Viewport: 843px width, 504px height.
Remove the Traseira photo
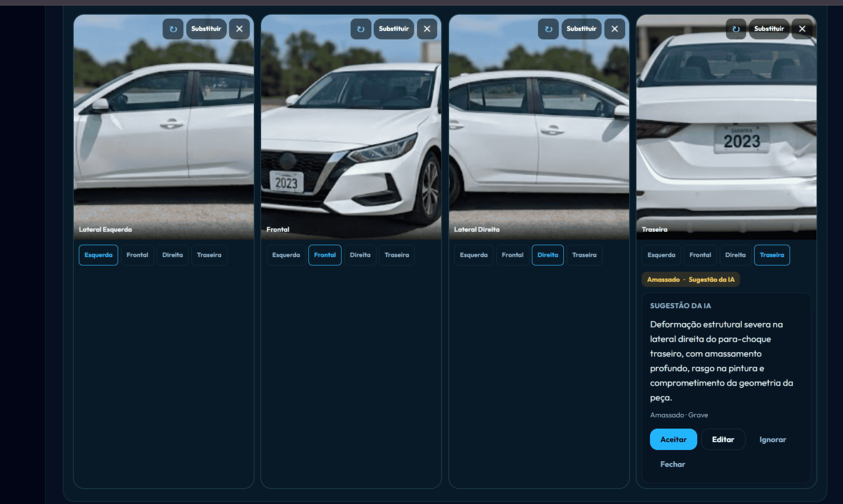[802, 29]
